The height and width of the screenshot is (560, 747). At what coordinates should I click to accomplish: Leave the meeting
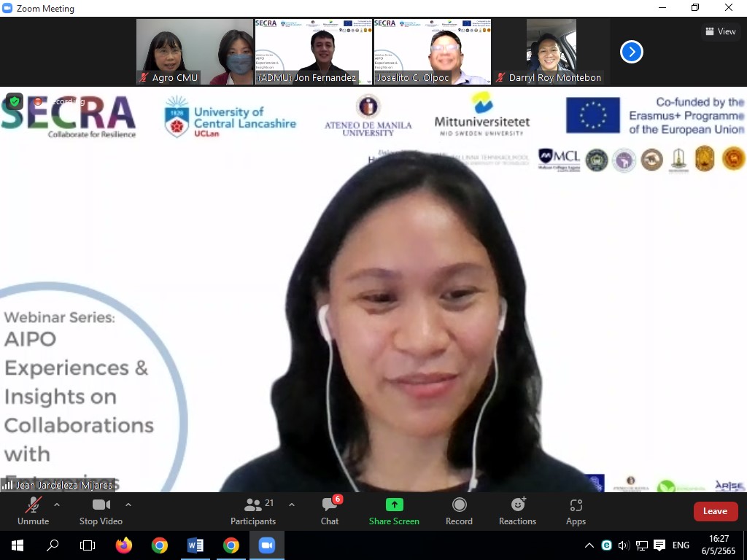pyautogui.click(x=716, y=511)
